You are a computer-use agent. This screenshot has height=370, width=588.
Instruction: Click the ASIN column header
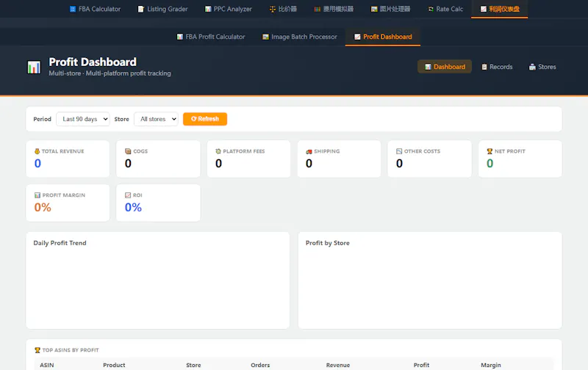47,365
